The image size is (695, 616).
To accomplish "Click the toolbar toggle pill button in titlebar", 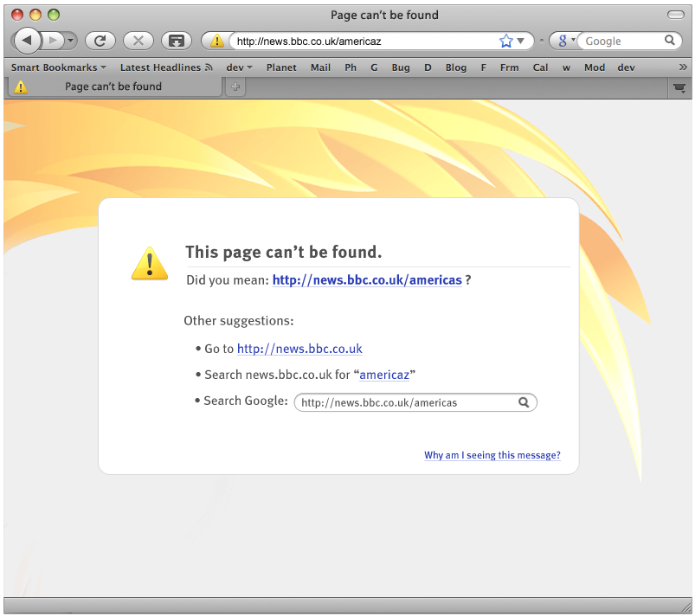I will coord(675,15).
